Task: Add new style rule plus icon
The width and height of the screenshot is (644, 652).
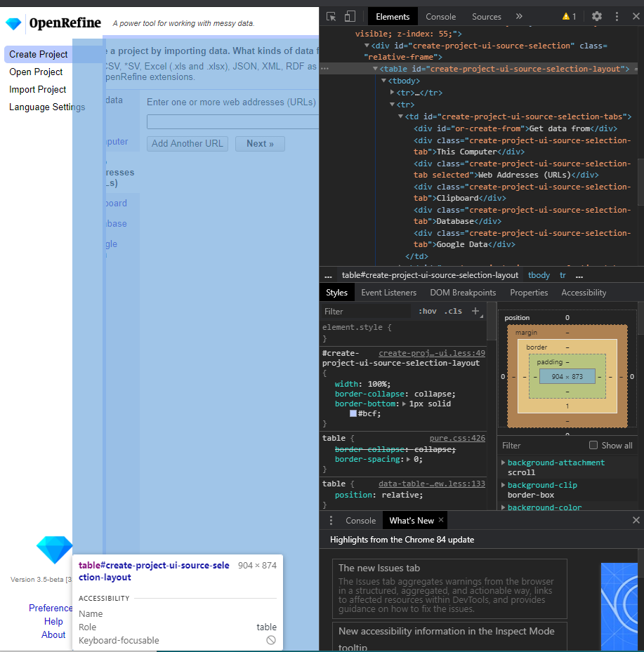Action: point(475,311)
